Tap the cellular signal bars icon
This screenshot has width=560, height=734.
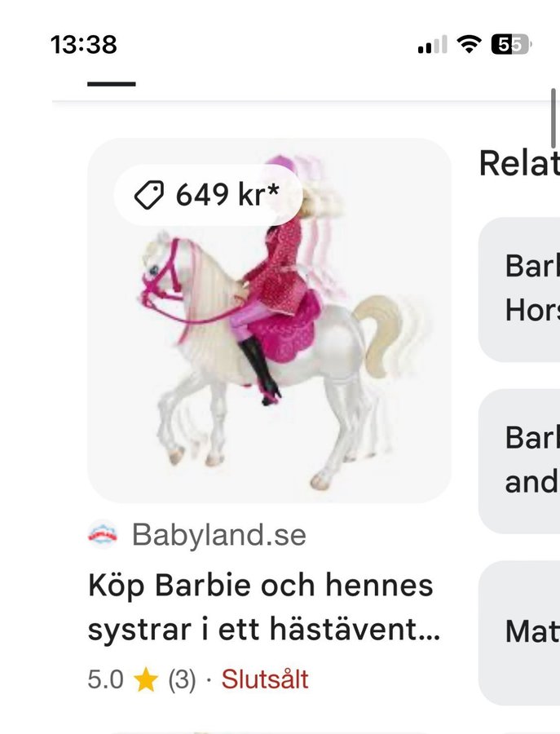[x=432, y=45]
